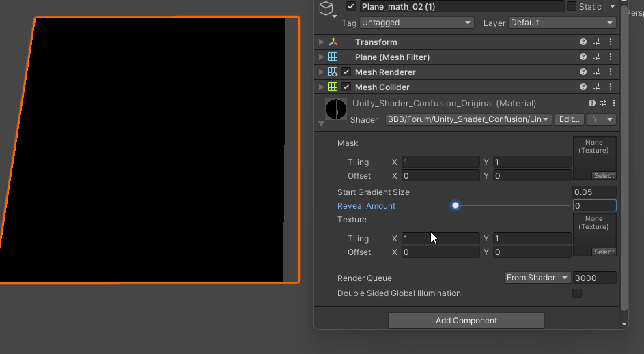Viewport: 644px width, 354px height.
Task: Expand the Mesh Renderer component
Action: (x=322, y=72)
